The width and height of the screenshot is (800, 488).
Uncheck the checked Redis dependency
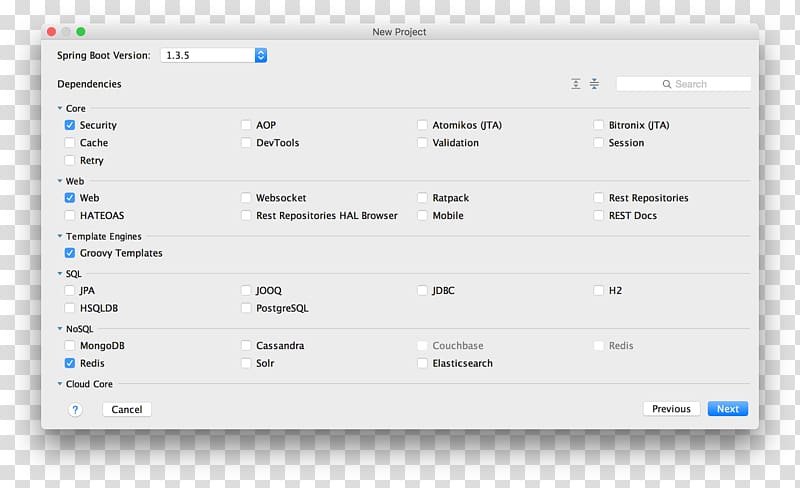click(70, 363)
